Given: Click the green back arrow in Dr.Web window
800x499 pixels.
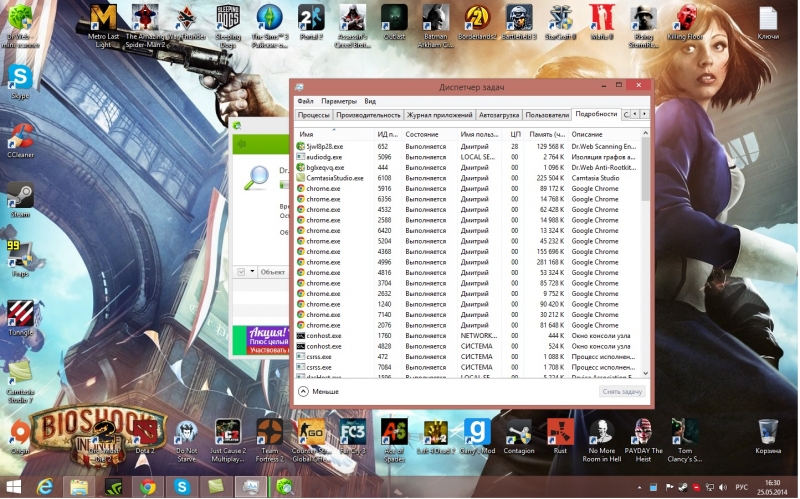Looking at the screenshot, I should click(241, 144).
